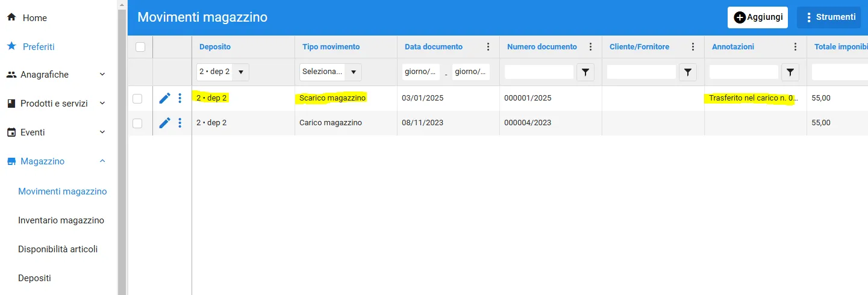Click the Numero documento filter funnel icon
This screenshot has height=295, width=868.
click(x=585, y=72)
